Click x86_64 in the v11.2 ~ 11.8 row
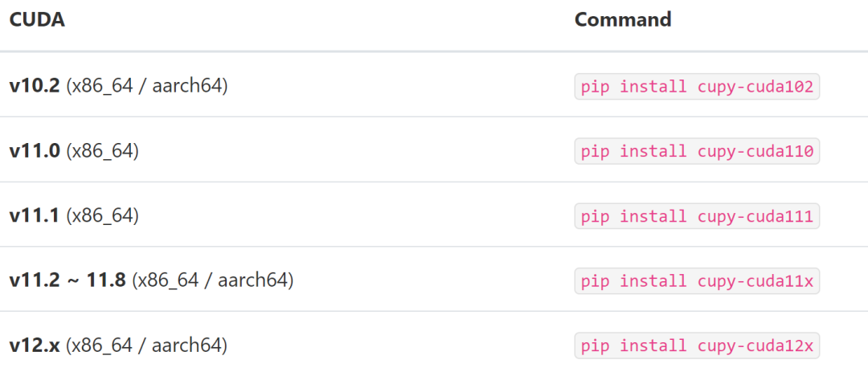Screen dimensions: 868x368 (x=168, y=280)
